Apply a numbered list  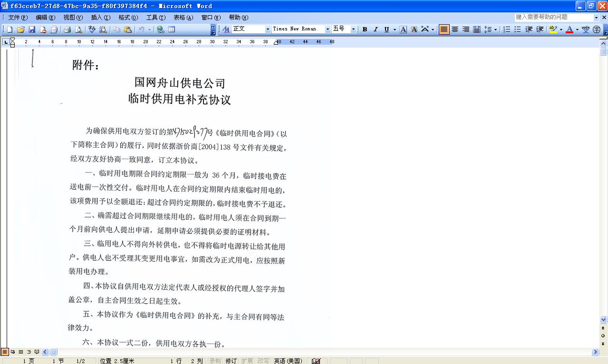[507, 29]
